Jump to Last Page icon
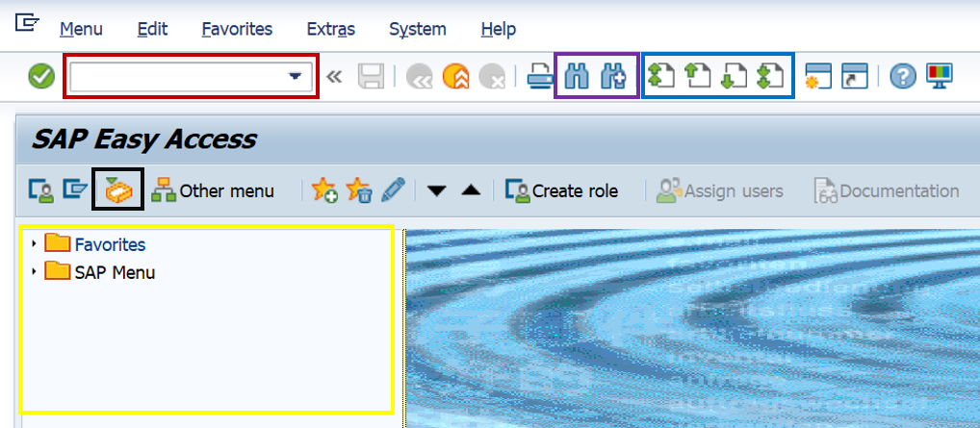Viewport: 980px width, 428px height. click(x=771, y=77)
